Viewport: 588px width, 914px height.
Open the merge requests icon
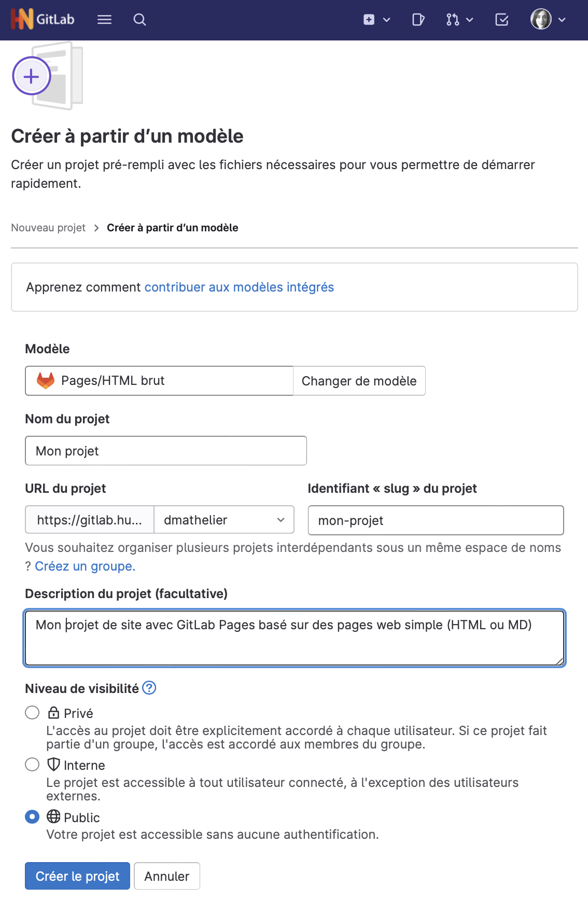tap(453, 20)
